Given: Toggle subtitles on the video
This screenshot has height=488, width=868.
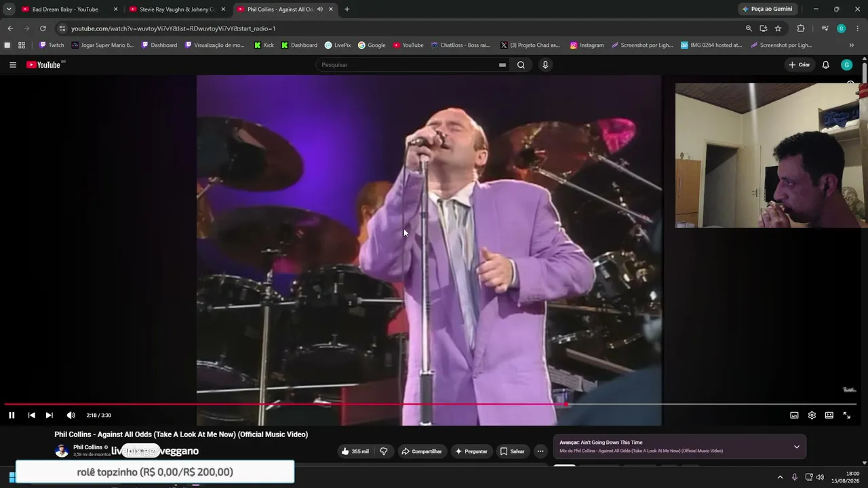Looking at the screenshot, I should (794, 415).
